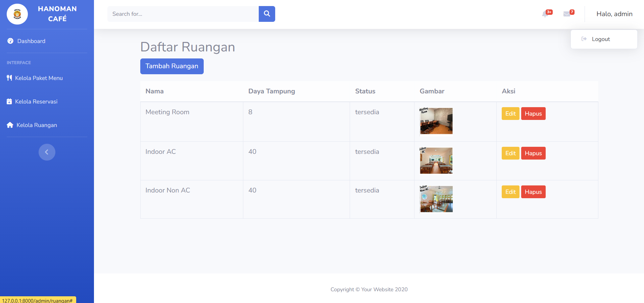644x303 pixels.
Task: Delete the Indoor AC room with Hapus
Action: pyautogui.click(x=533, y=153)
